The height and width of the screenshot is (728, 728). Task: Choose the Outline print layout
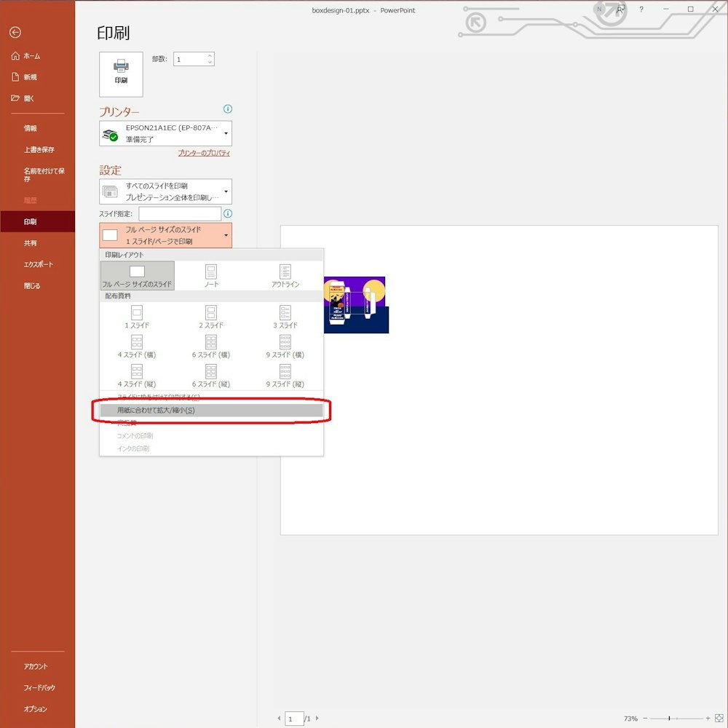285,276
